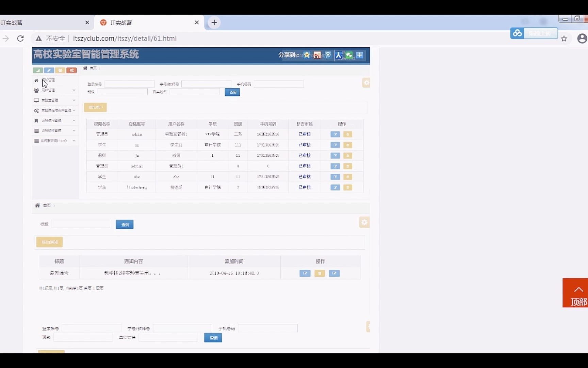The height and width of the screenshot is (368, 588).
Task: Open the gear settings beside the 标题 search
Action: tap(364, 222)
